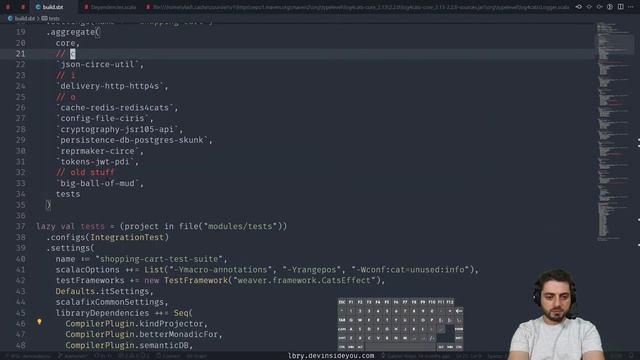
Task: Click scalafixCommonSettings on line 44
Action: 112,302
